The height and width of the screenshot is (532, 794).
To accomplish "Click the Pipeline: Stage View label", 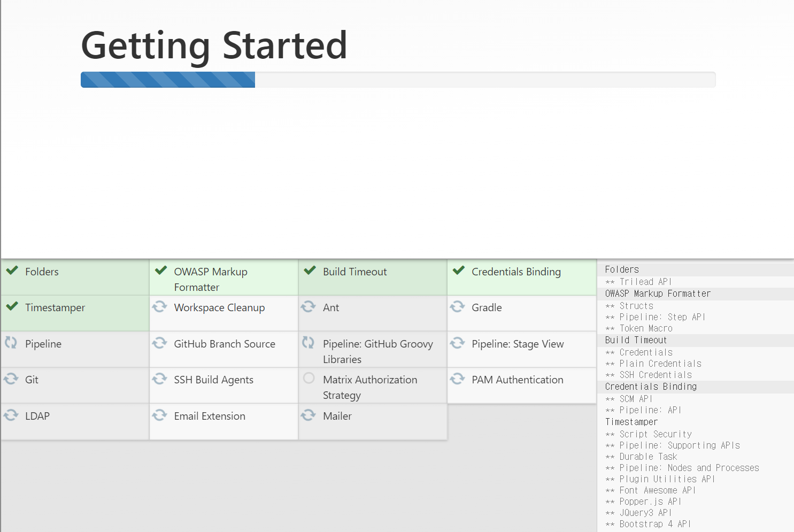I will pos(518,344).
